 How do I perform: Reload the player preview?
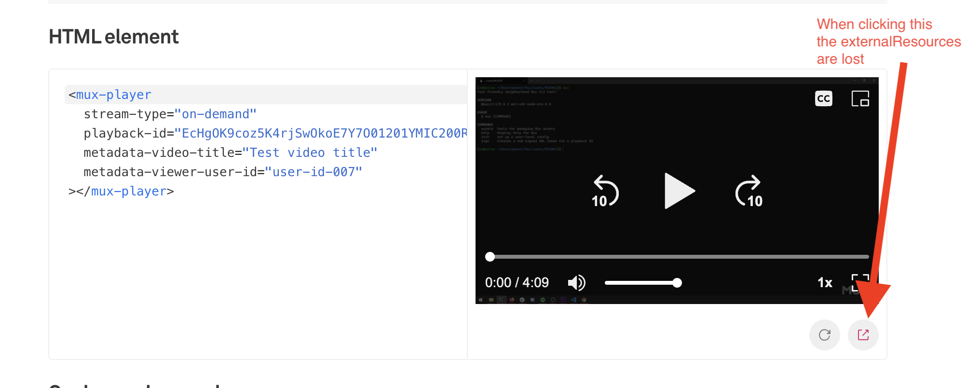pos(825,335)
